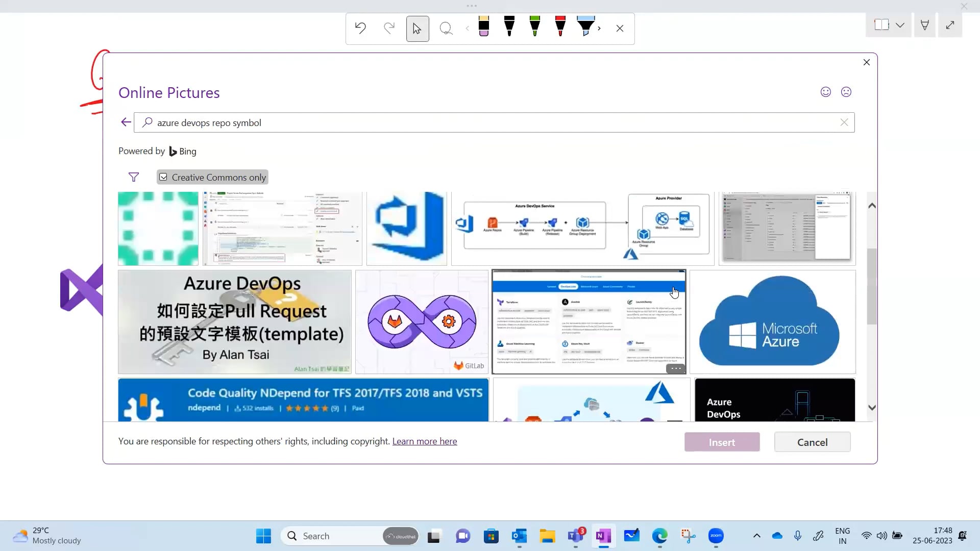Select the red pen
The image size is (980, 551).
coord(560,26)
